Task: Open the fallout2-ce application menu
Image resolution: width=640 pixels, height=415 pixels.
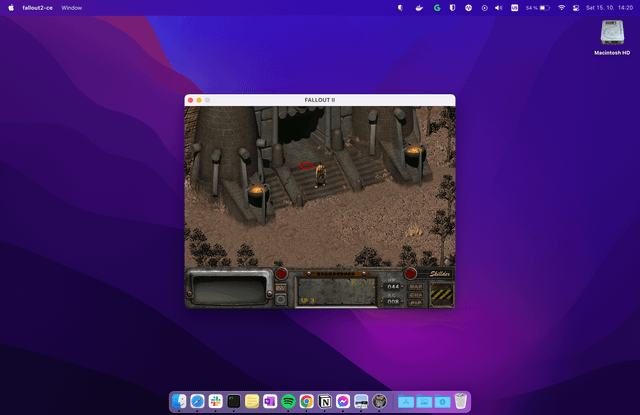Action: (x=38, y=8)
